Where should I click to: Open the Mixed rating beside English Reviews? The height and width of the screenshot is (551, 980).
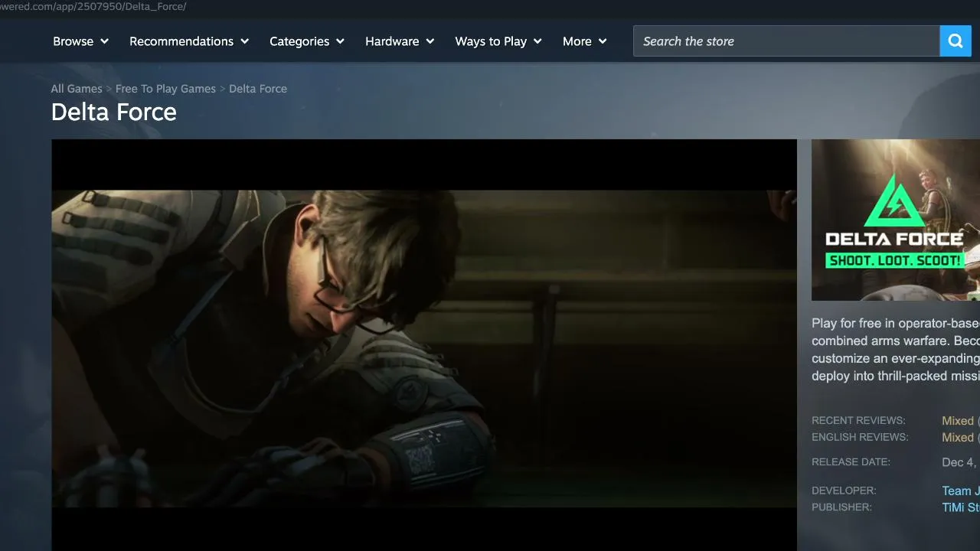point(958,438)
